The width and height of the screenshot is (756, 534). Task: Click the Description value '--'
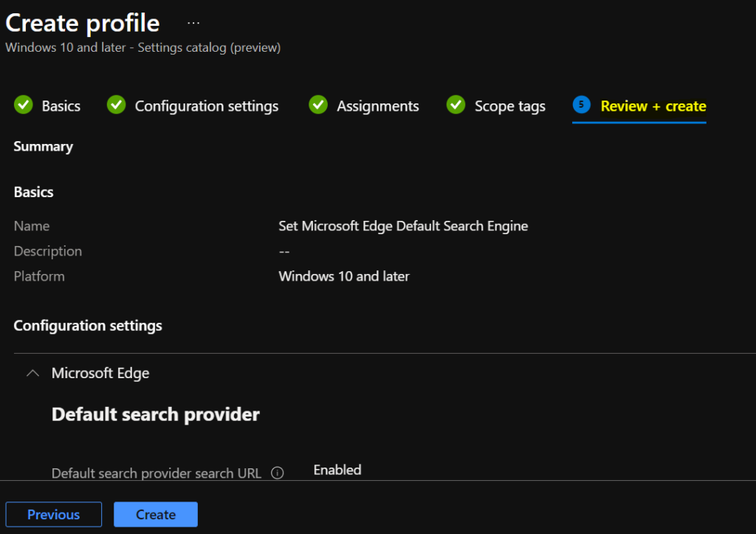[x=284, y=251]
